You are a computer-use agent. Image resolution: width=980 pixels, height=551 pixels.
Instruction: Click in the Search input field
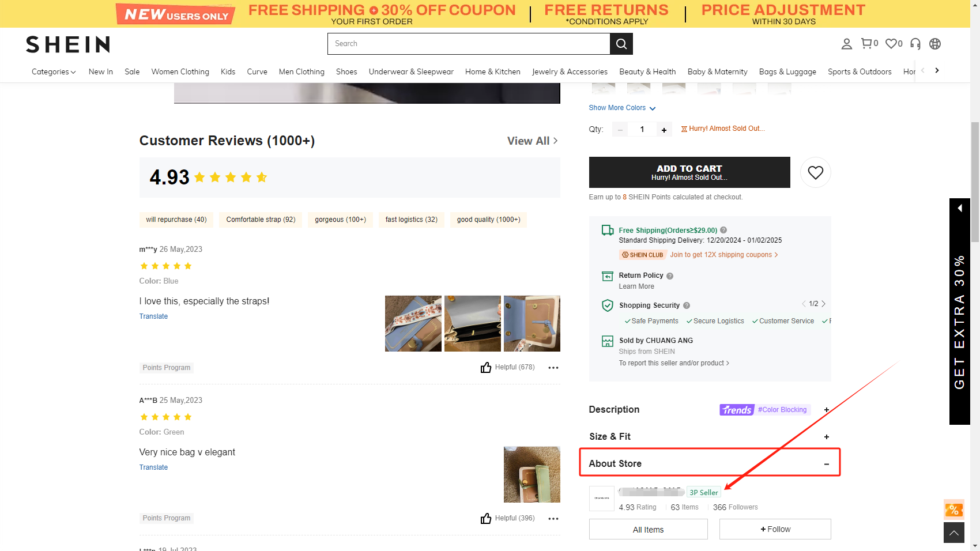pyautogui.click(x=469, y=44)
